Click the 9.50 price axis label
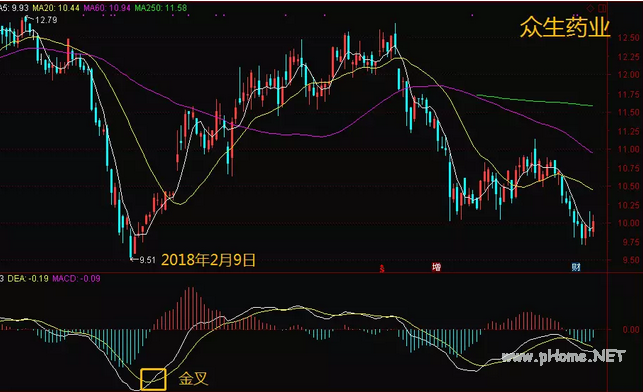643x392 pixels. tap(630, 260)
